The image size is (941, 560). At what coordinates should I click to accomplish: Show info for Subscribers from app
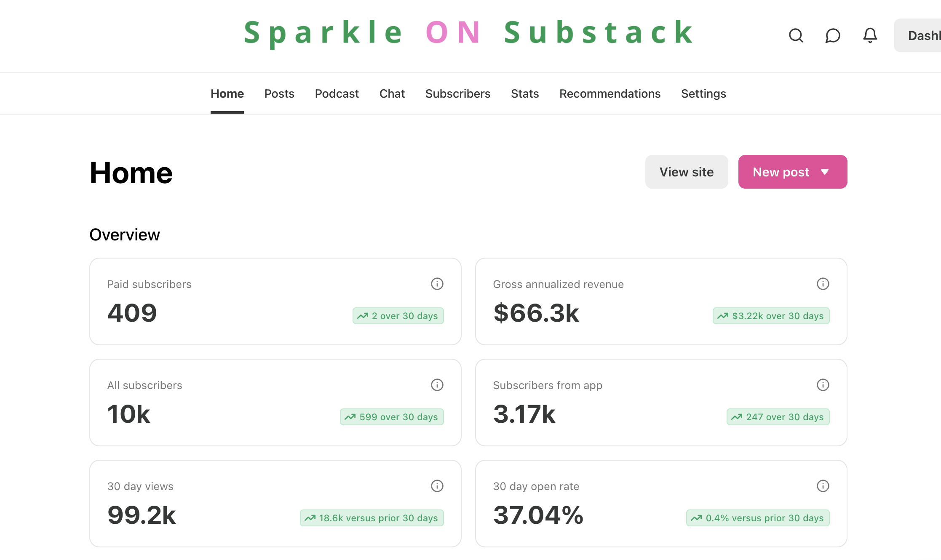pos(823,385)
